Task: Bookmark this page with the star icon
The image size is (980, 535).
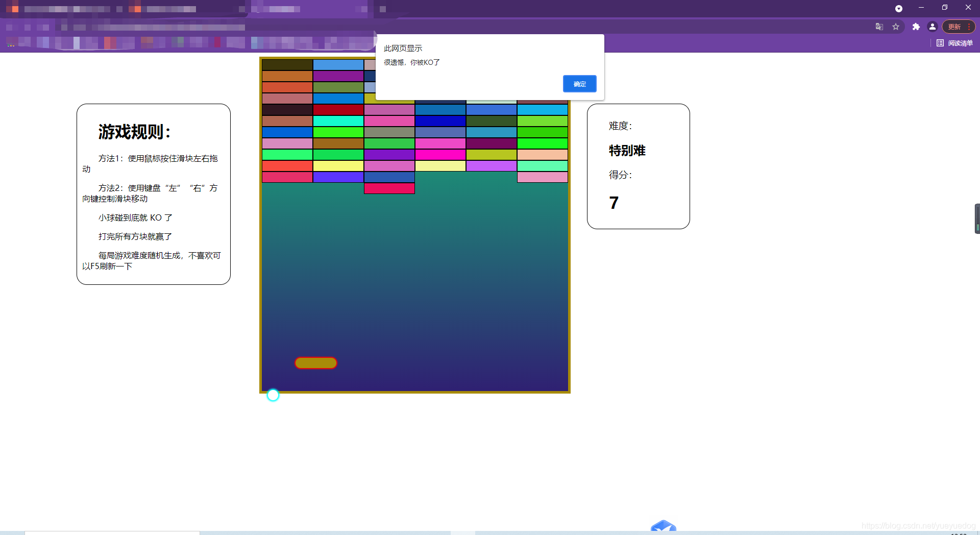Action: (896, 27)
